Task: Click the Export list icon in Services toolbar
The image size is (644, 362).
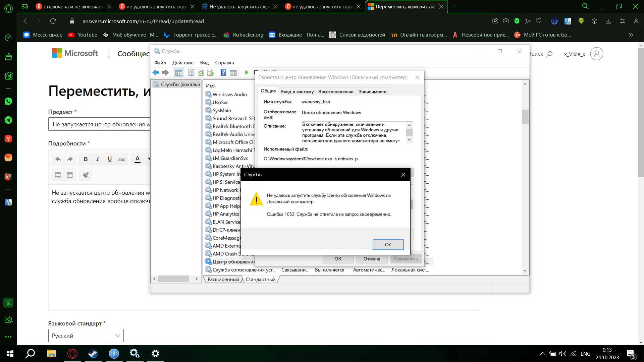Action: 211,72
